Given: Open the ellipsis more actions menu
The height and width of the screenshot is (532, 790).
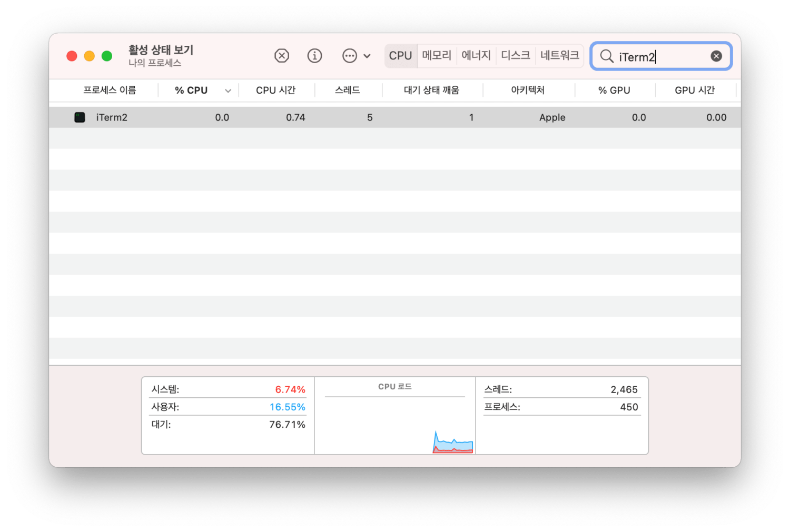Looking at the screenshot, I should click(356, 56).
